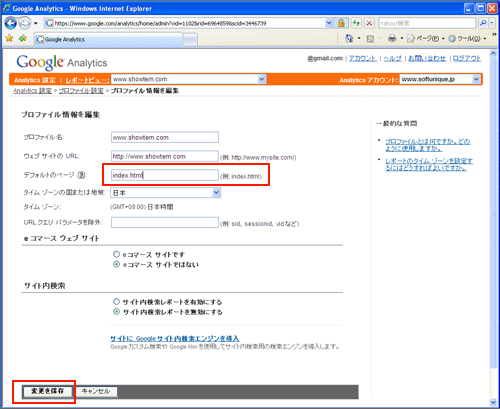Click the ウェブサイトの URL input field
Image resolution: width=500 pixels, height=409 pixels.
coord(165,156)
